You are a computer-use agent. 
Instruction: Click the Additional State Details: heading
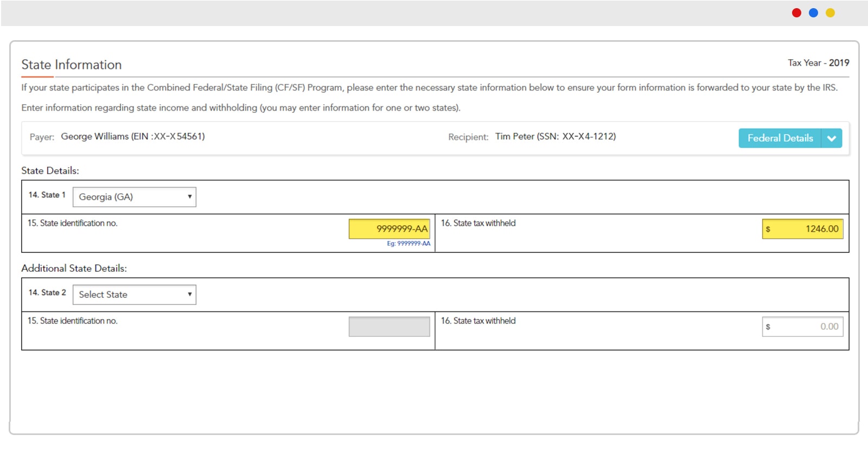(x=74, y=268)
